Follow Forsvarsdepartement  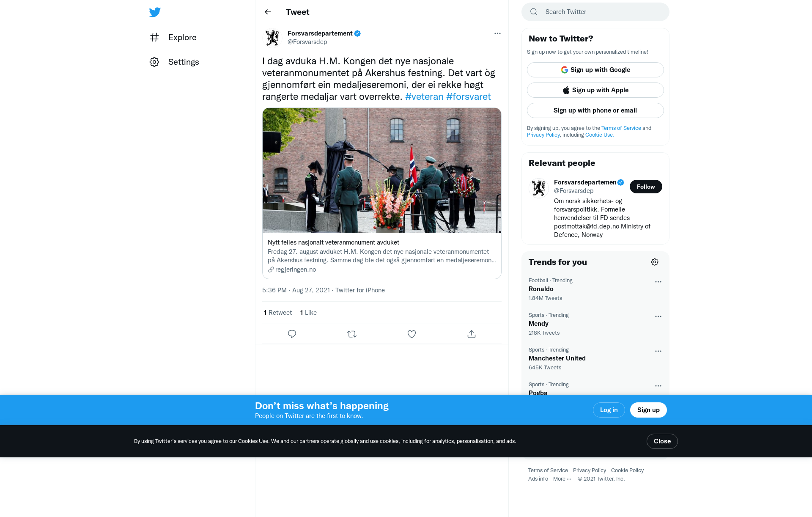(646, 187)
